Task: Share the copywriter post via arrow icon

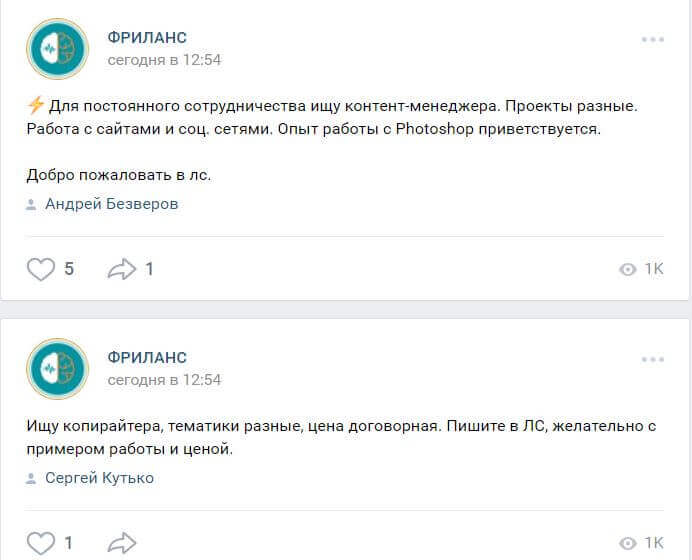Action: point(121,543)
